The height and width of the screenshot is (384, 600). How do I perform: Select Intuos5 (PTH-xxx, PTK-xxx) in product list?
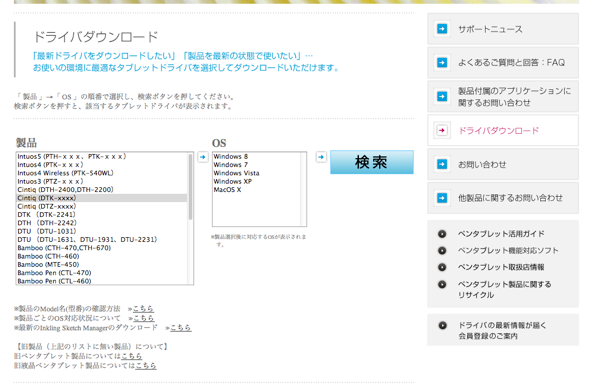pyautogui.click(x=102, y=156)
